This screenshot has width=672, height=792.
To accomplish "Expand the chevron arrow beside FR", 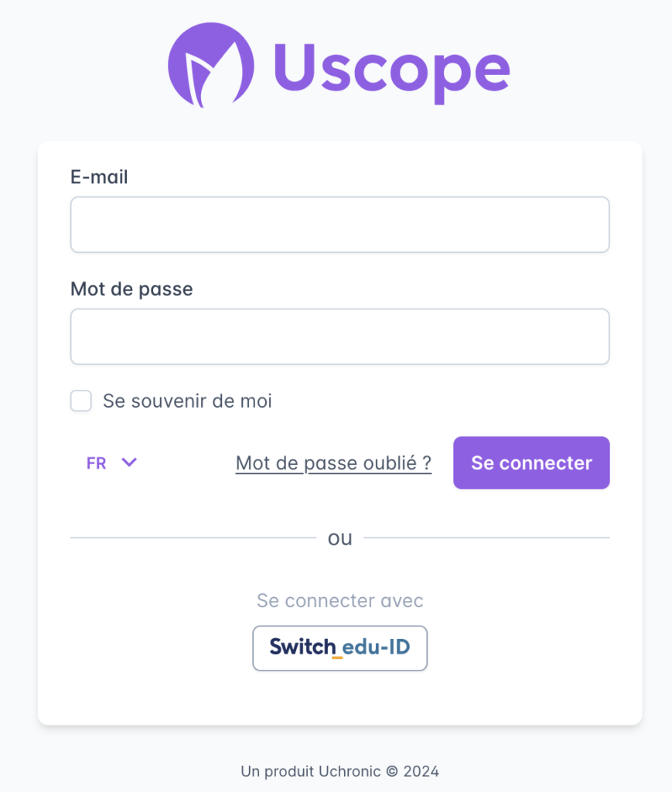I will (x=129, y=463).
